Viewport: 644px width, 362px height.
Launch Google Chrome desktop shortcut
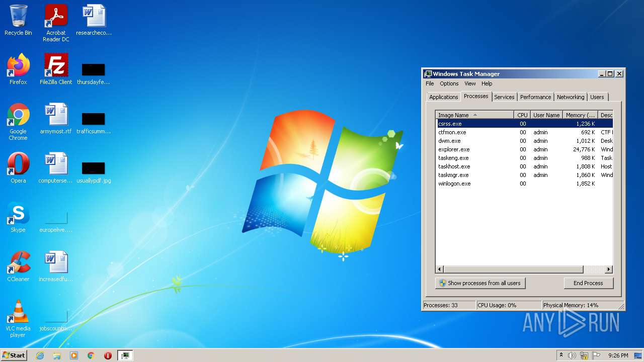(x=18, y=122)
